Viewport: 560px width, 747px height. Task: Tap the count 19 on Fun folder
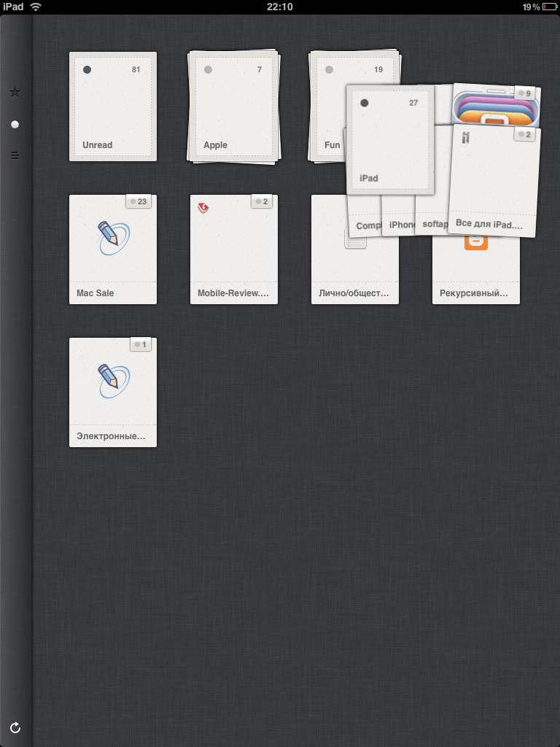[378, 69]
